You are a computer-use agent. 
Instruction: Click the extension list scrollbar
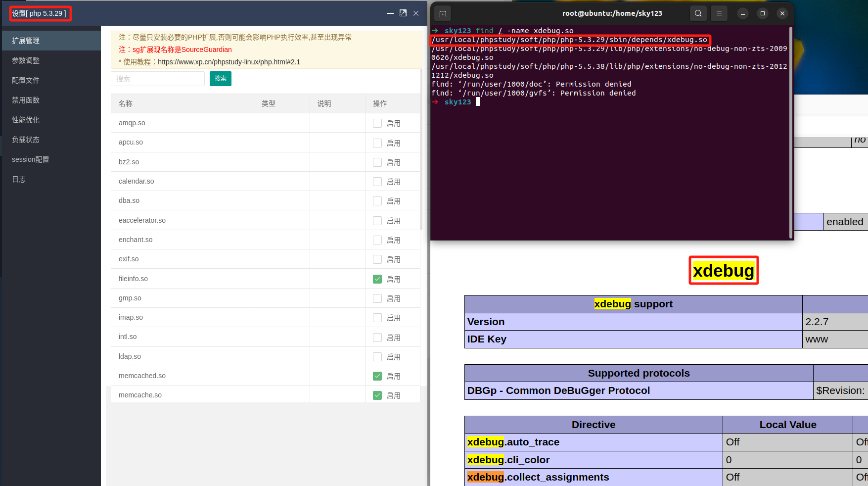click(421, 148)
